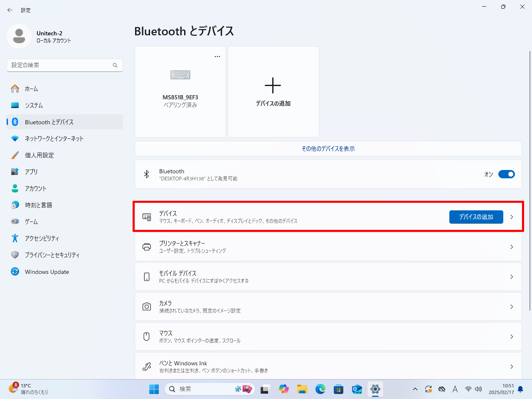This screenshot has height=399, width=532.
Task: Click the camera icon in カメラ row
Action: click(x=147, y=307)
